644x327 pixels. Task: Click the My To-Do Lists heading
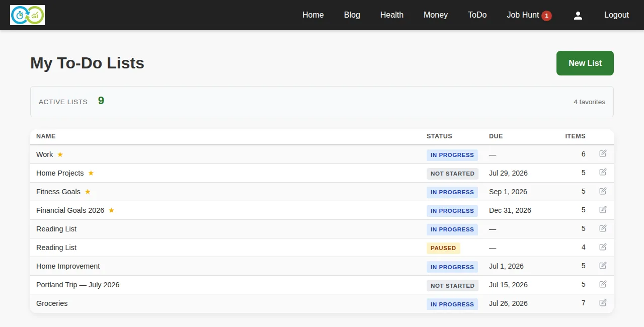point(87,63)
